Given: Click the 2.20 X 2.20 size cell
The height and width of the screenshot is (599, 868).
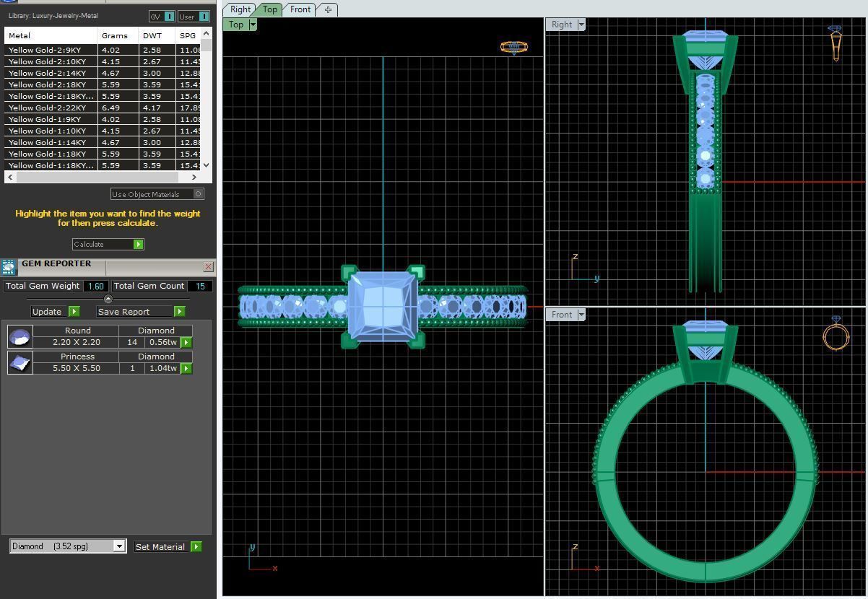Looking at the screenshot, I should point(77,342).
